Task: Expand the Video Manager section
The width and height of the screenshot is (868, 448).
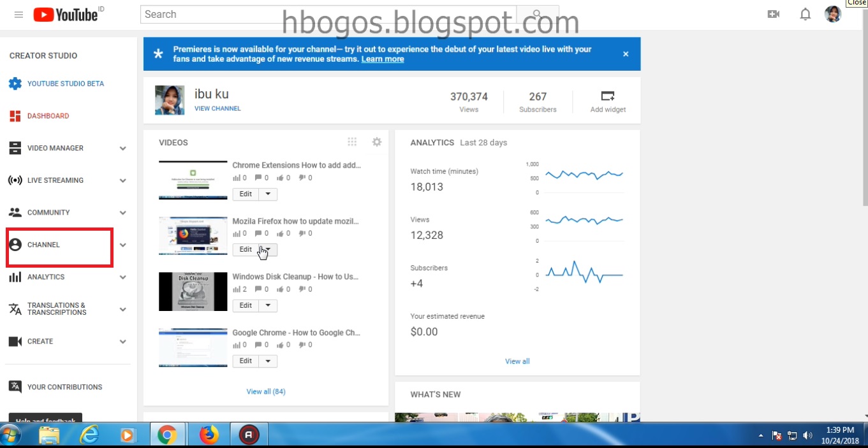Action: pyautogui.click(x=123, y=148)
